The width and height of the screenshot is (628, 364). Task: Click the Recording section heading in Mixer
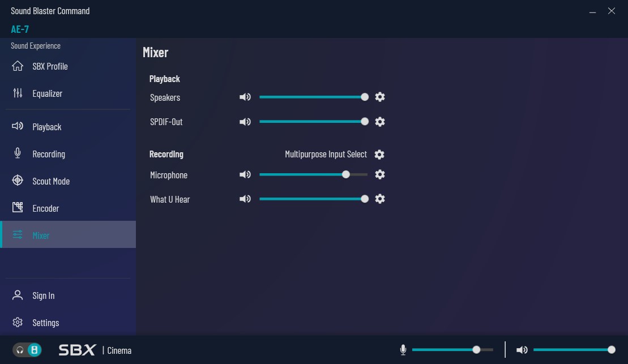click(x=166, y=154)
